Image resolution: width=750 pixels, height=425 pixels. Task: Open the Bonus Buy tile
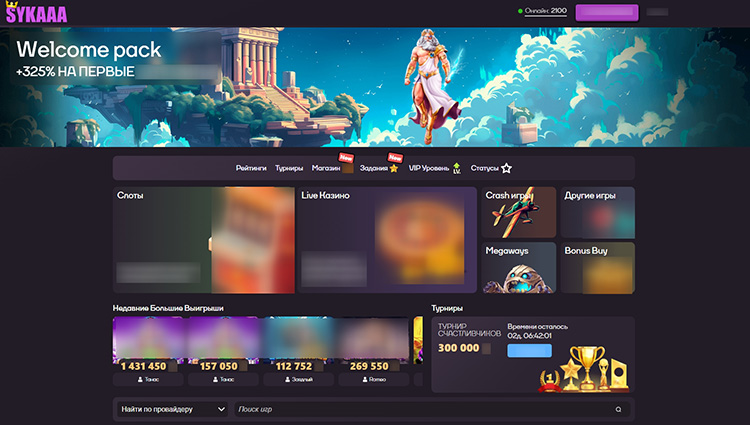598,267
